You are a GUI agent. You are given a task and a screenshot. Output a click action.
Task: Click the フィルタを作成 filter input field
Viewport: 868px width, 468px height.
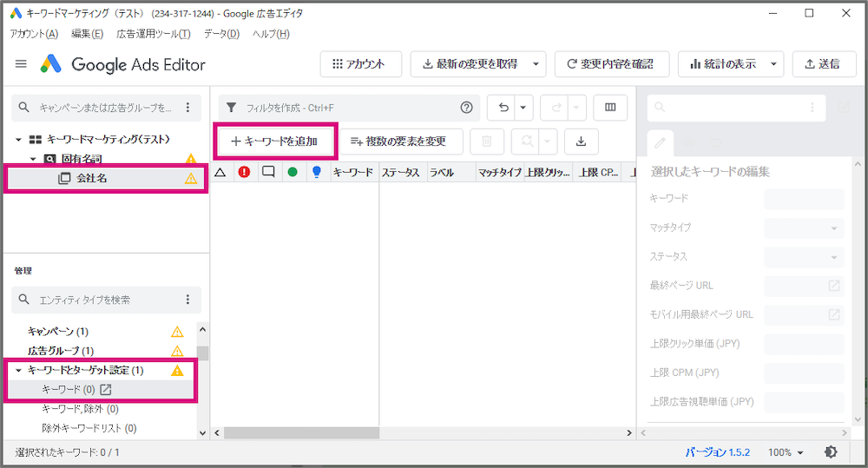(x=349, y=108)
